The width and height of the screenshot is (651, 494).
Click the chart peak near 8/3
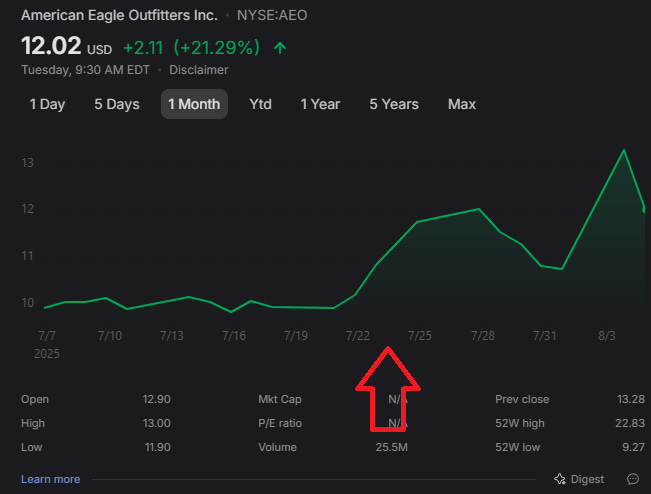(624, 150)
